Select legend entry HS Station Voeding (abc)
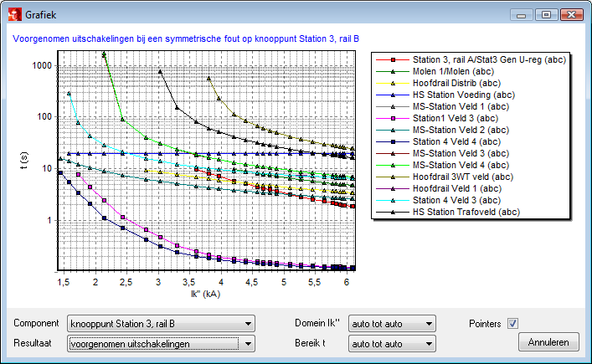The height and width of the screenshot is (364, 592). [x=462, y=96]
